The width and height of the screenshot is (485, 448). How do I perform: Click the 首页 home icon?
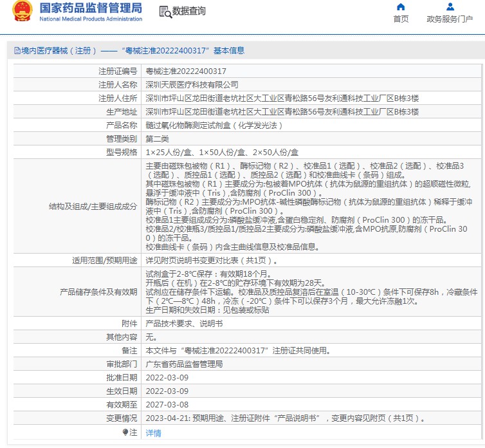(x=401, y=6)
